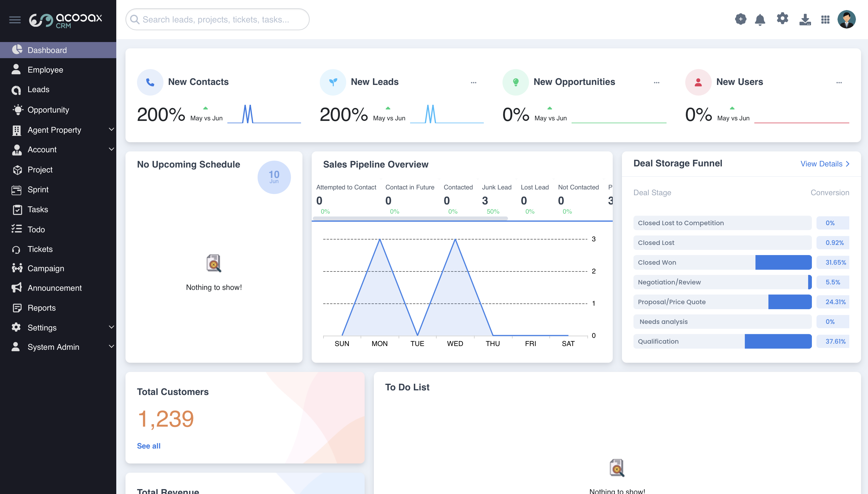Open the notifications bell
The width and height of the screenshot is (868, 494).
760,20
